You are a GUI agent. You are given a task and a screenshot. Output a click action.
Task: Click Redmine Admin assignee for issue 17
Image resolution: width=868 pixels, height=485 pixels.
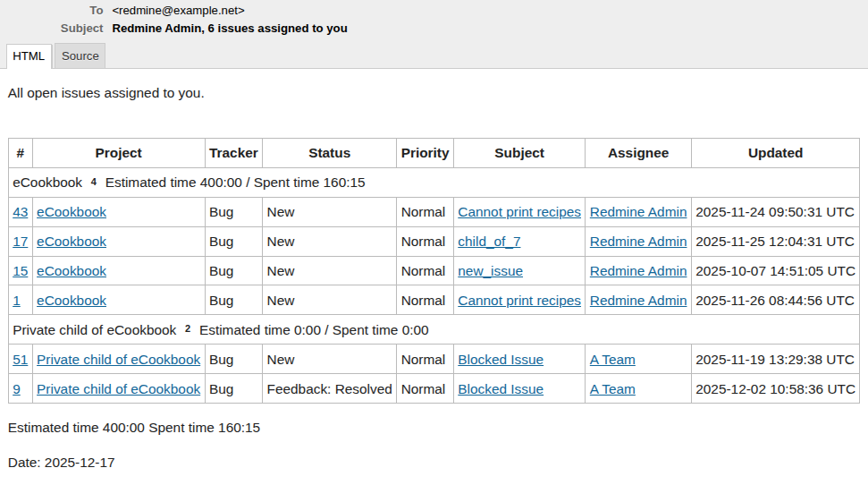(x=638, y=242)
